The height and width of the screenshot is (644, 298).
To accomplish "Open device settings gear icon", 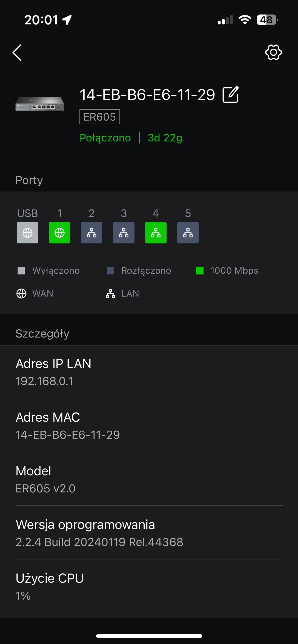I will pos(273,53).
